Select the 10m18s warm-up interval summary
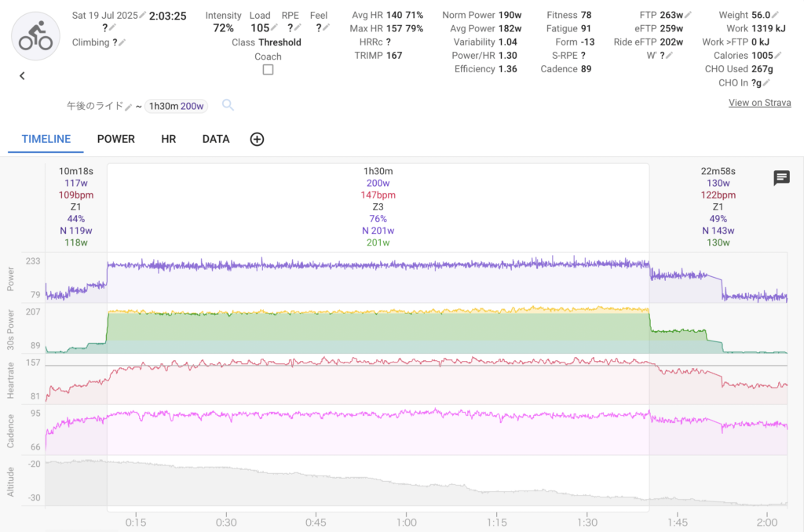This screenshot has height=532, width=804. (76, 206)
